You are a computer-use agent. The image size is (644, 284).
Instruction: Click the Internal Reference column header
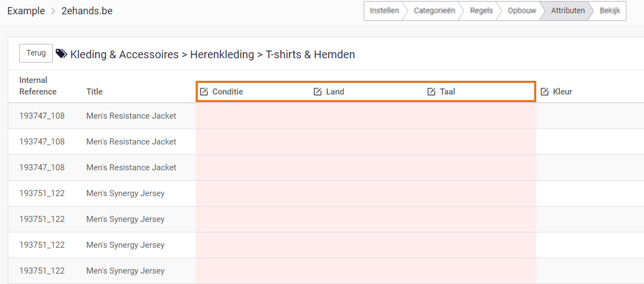click(x=38, y=86)
